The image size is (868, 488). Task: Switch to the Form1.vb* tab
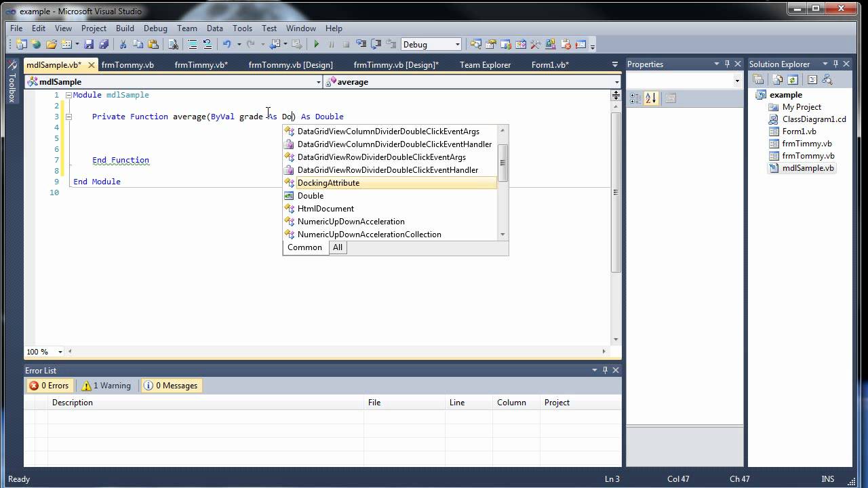point(550,65)
